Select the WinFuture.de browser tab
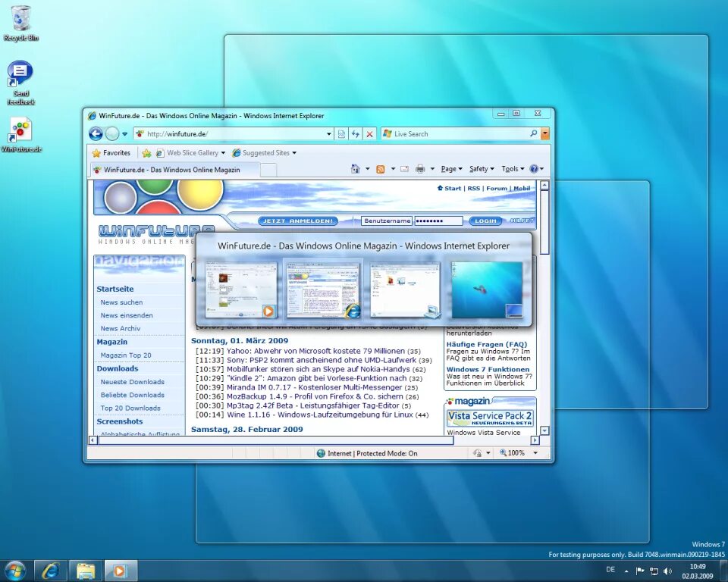Screen dimensions: 728x582 174,170
